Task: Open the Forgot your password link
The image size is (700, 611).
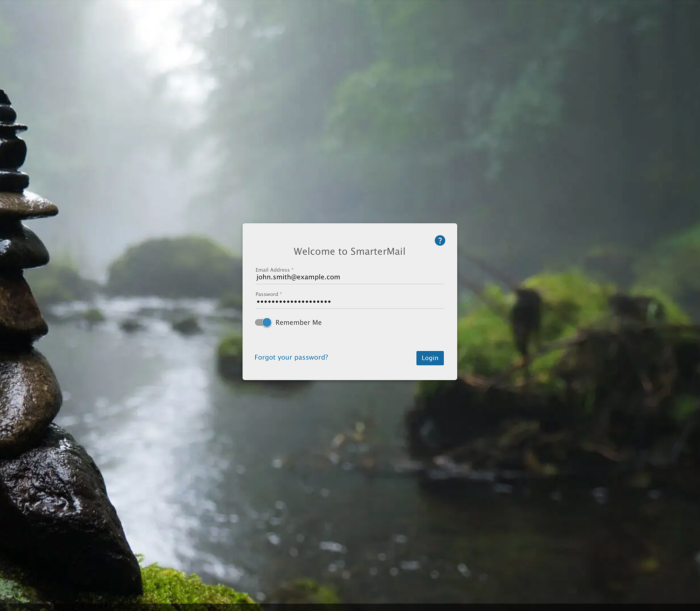Action: click(x=291, y=357)
